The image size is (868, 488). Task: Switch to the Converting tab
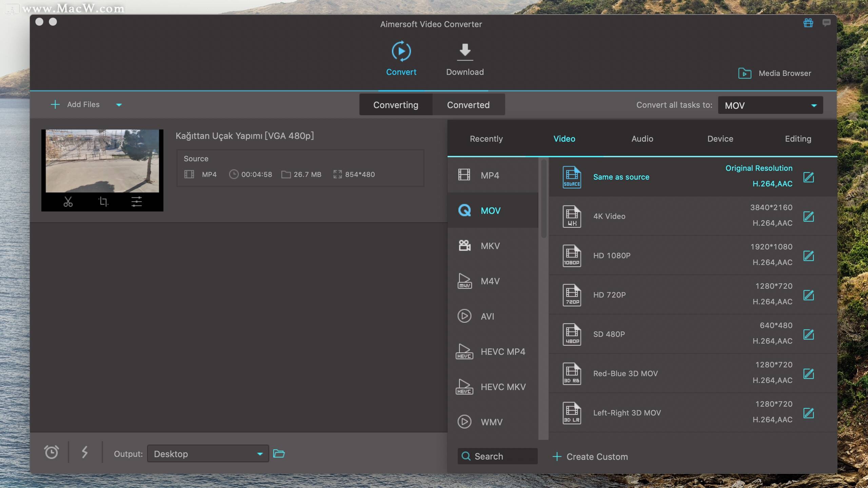pos(396,105)
